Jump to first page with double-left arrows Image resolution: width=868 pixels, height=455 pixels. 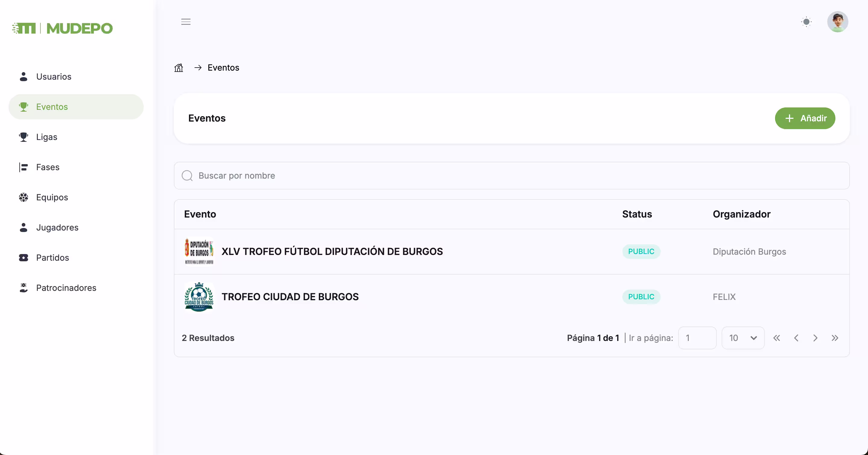(776, 338)
